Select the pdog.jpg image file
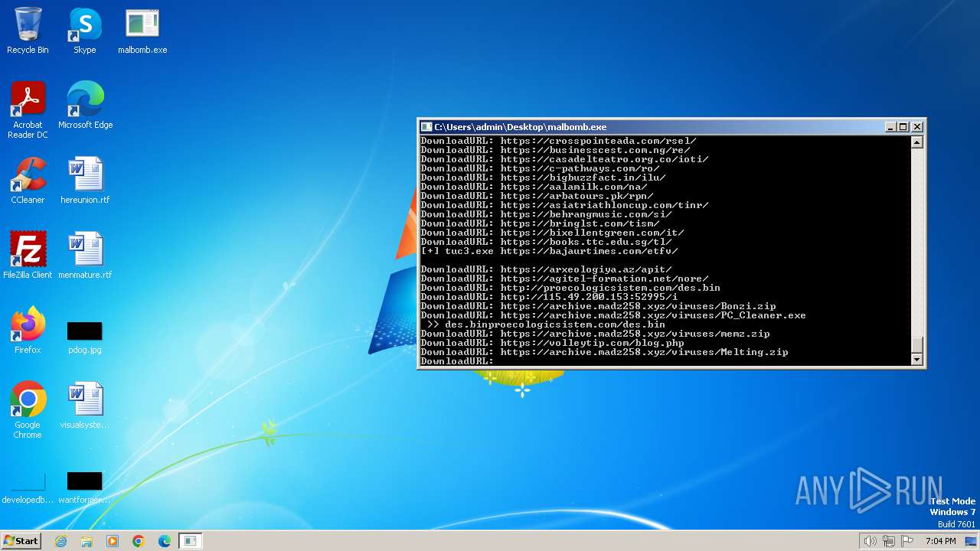Viewport: 980px width, 551px height. pos(85,337)
